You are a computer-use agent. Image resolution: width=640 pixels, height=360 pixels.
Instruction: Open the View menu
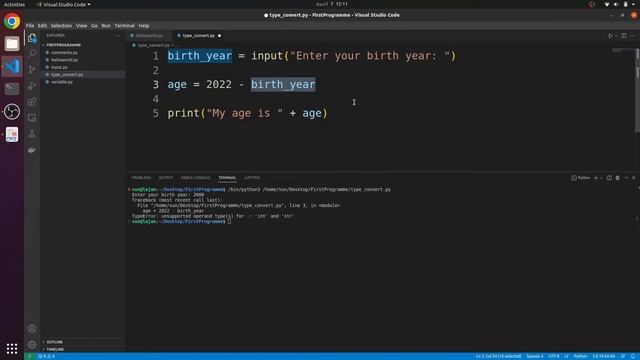81,26
